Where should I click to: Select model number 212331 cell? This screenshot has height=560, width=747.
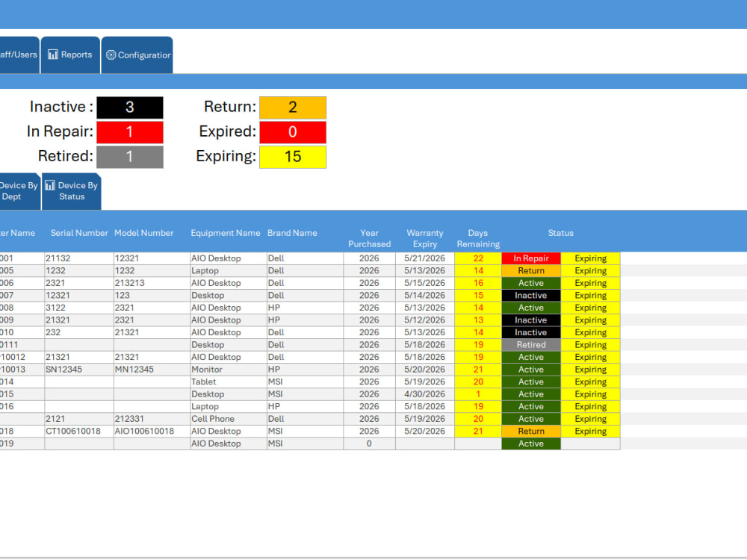(152, 419)
